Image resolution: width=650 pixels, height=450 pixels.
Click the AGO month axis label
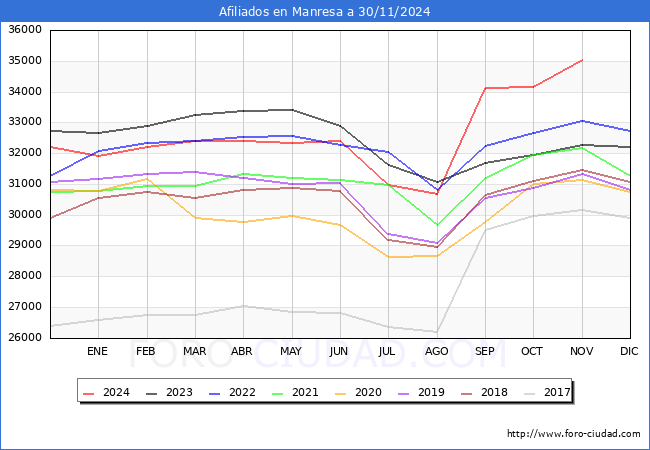437,351
